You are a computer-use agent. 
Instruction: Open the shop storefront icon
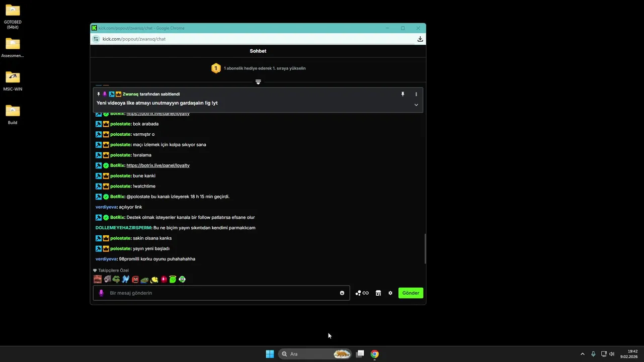(x=378, y=293)
